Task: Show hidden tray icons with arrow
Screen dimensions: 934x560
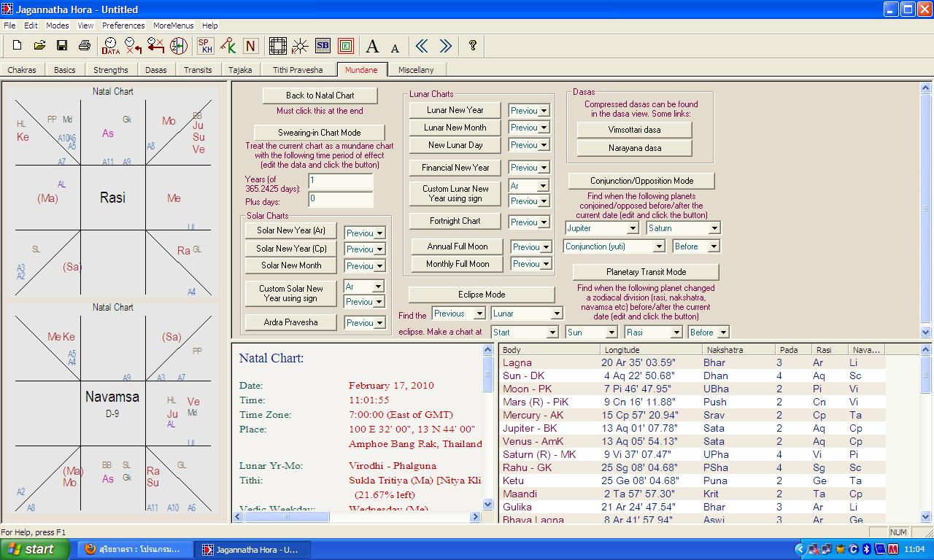Action: [x=800, y=549]
